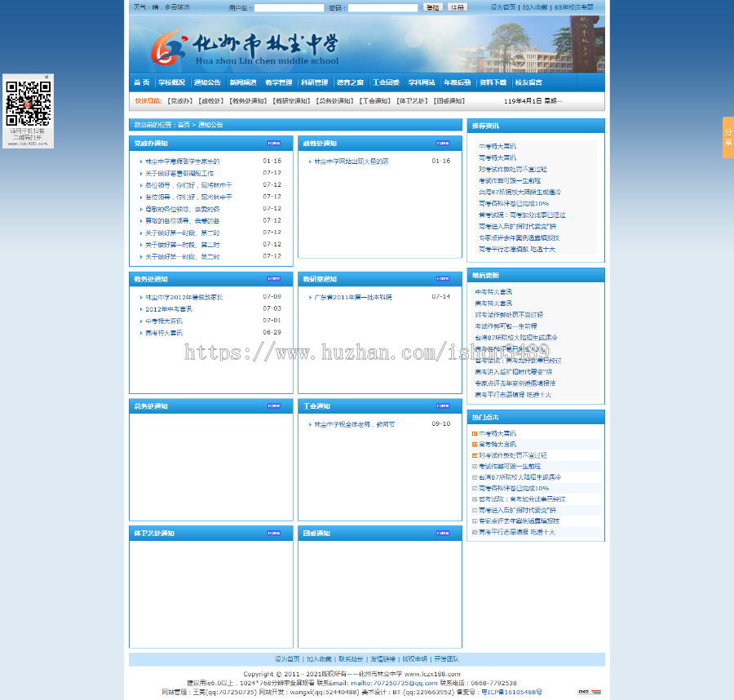The width and height of the screenshot is (734, 700).
Task: Click MORE icon in 工会通知 panel
Action: pos(443,406)
